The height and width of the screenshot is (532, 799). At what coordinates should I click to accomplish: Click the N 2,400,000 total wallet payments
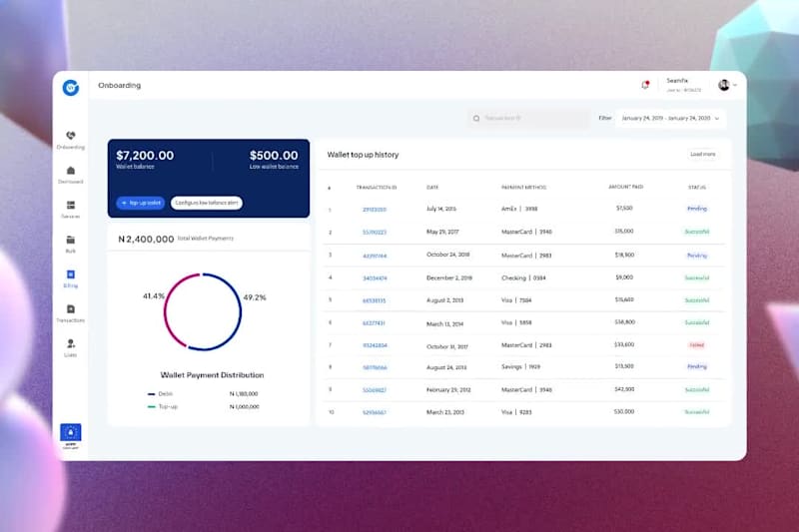146,239
